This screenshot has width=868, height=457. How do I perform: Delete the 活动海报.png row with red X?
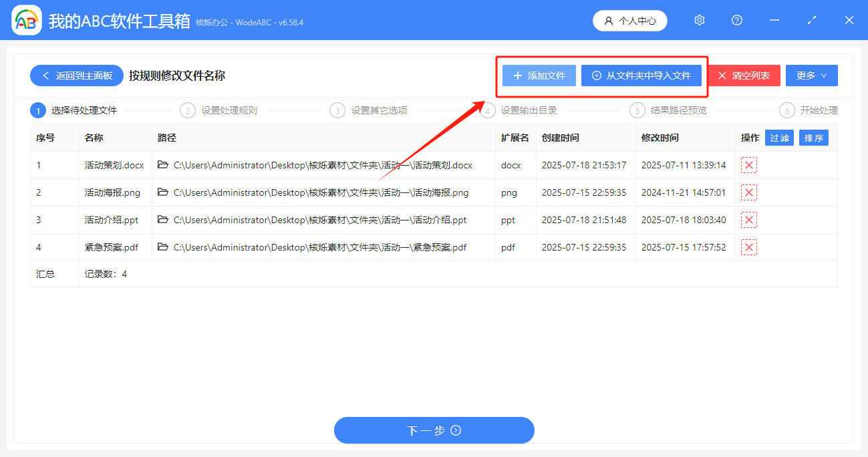(x=749, y=192)
